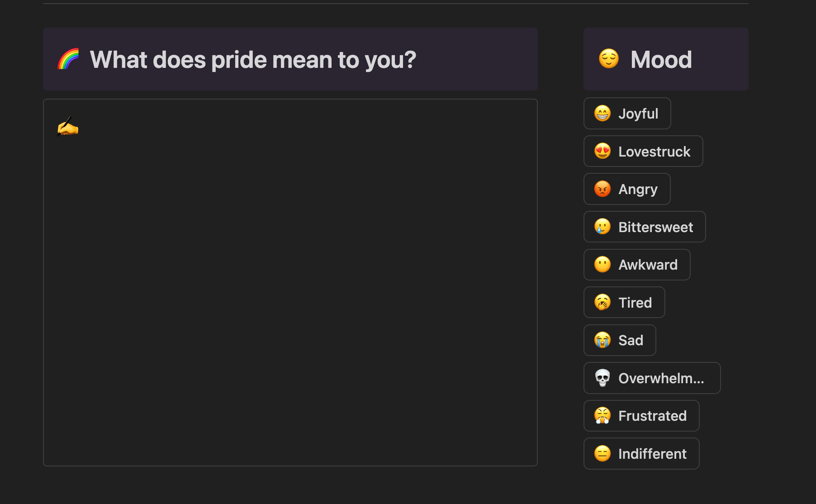Click the rainbow icon beside the pride heading
The image size is (816, 504).
pyautogui.click(x=68, y=59)
